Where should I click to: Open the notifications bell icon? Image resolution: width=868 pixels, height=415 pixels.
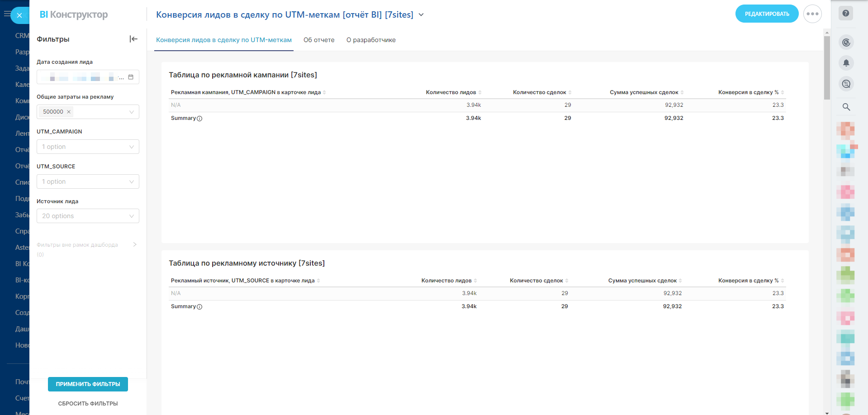(x=846, y=63)
